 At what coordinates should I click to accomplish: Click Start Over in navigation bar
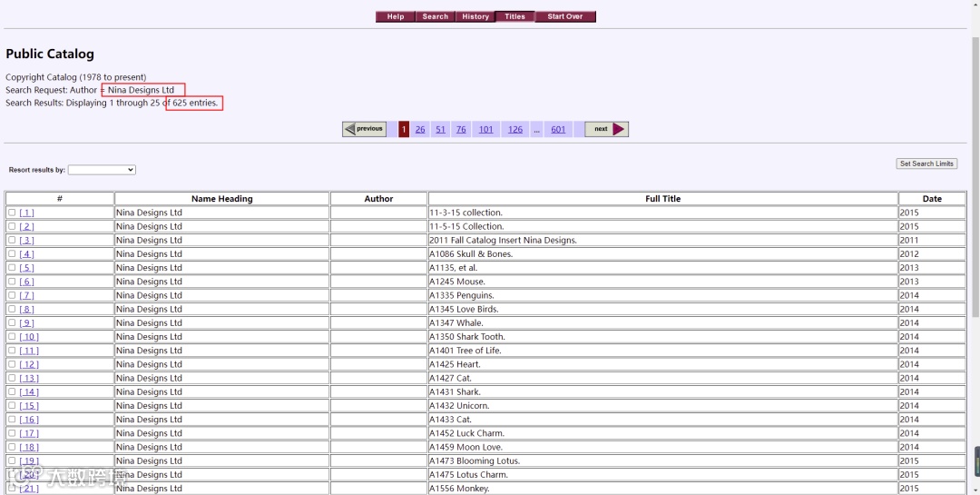point(565,17)
